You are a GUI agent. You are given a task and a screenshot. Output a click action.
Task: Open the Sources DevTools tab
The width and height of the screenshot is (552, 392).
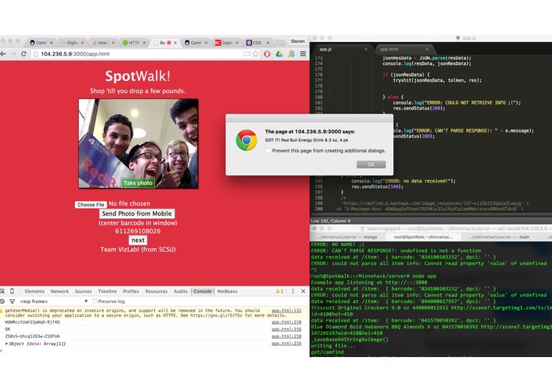(83, 291)
